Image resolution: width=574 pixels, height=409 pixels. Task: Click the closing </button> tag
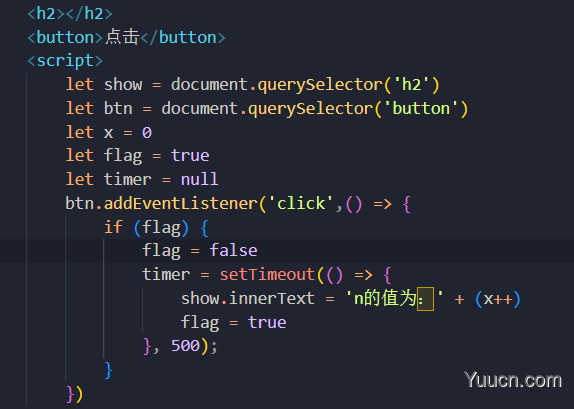click(x=183, y=37)
